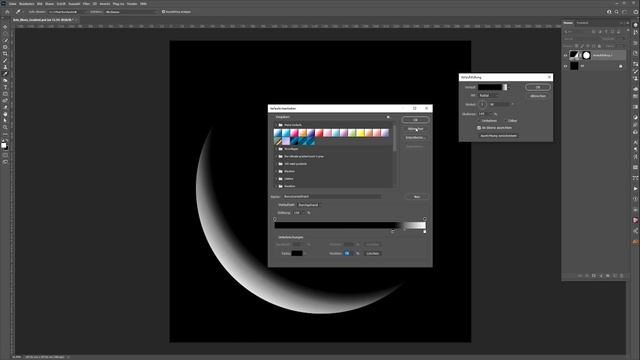Click the Home icon in options bar
The height and width of the screenshot is (360, 640).
click(7, 12)
